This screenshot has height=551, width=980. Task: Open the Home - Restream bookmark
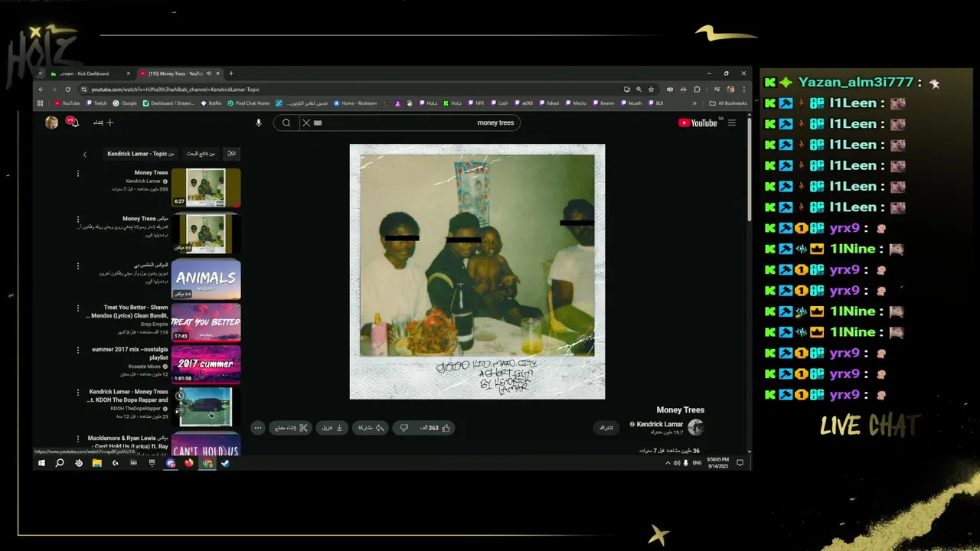point(355,103)
